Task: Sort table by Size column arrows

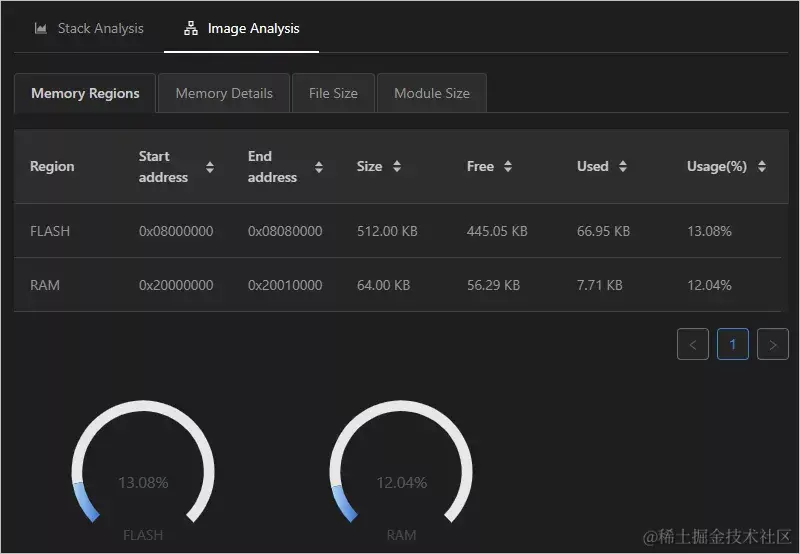Action: click(397, 166)
